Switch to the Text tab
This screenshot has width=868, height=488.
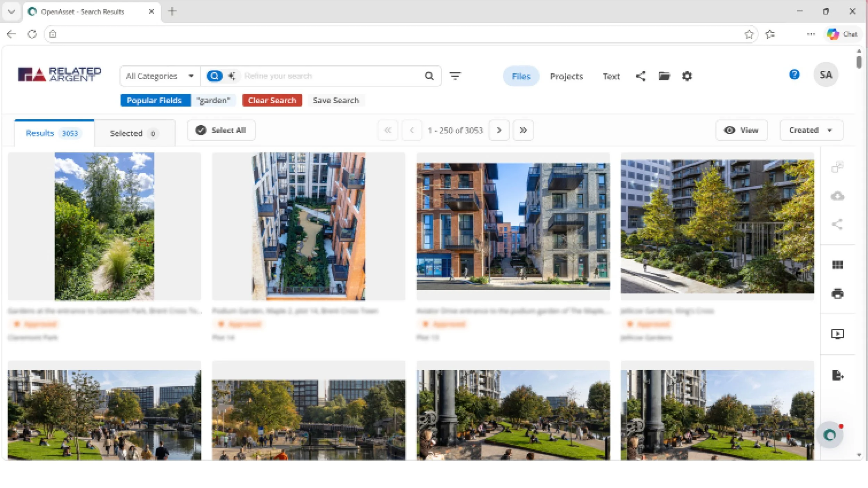[x=611, y=76]
